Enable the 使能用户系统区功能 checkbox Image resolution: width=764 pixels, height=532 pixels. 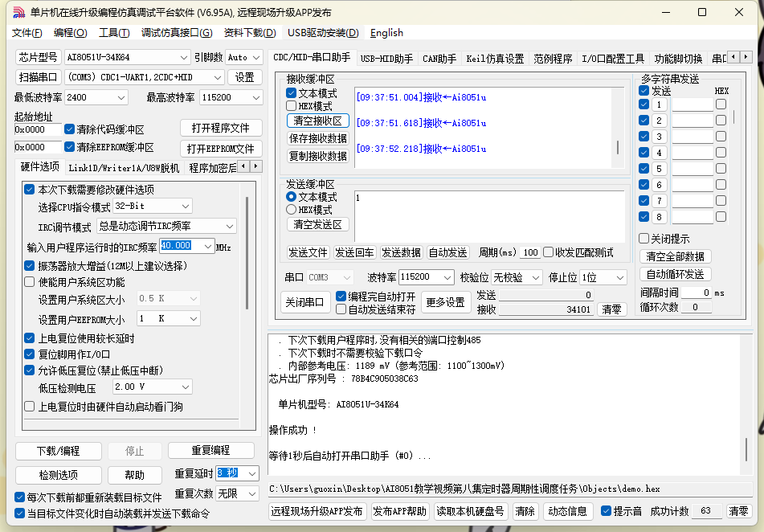pos(30,282)
